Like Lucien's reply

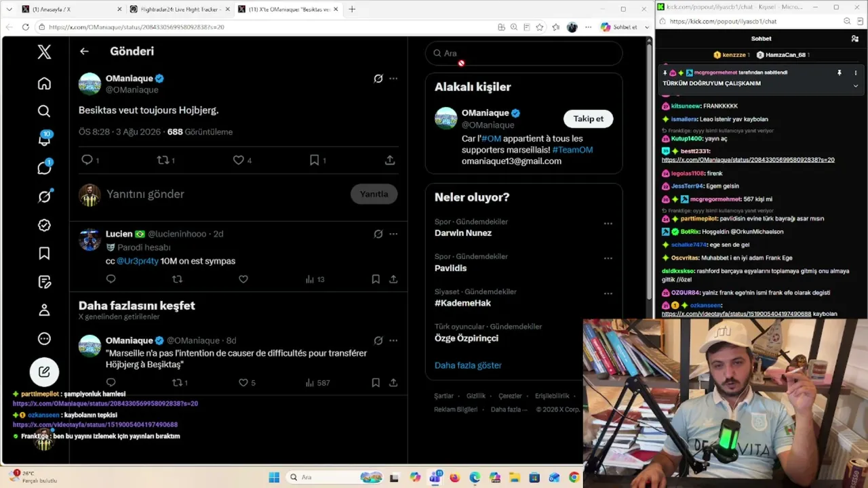point(243,279)
